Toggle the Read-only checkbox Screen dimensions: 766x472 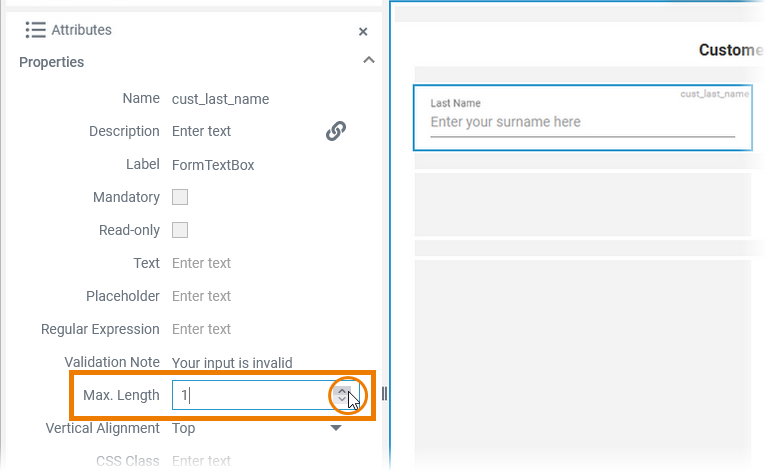[180, 230]
